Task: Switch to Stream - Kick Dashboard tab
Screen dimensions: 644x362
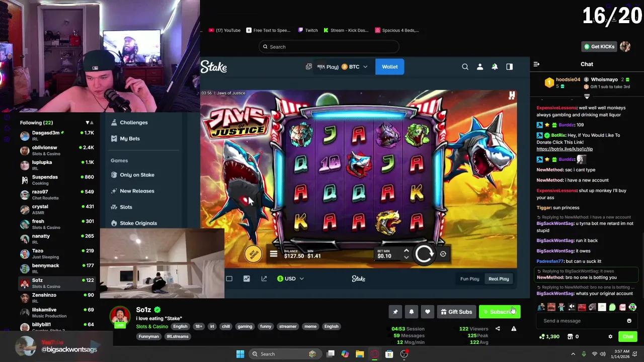Action: pos(346,30)
